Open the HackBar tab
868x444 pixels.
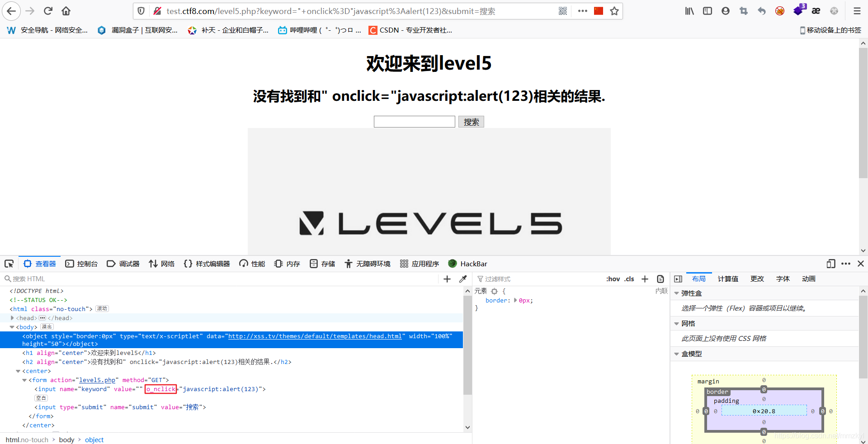click(x=467, y=264)
